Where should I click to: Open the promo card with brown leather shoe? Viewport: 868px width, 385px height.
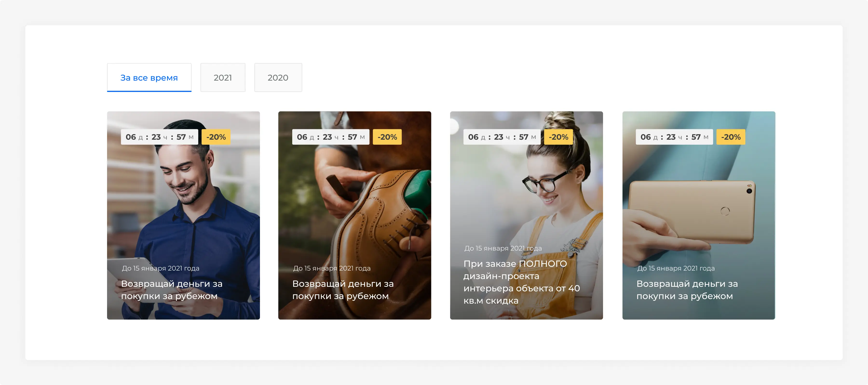(354, 215)
